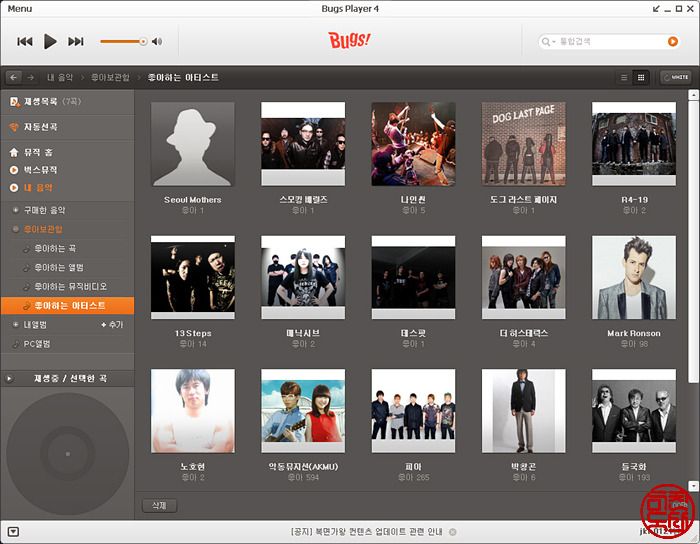Click + 추가 to add album
This screenshot has height=544, width=700.
point(112,325)
